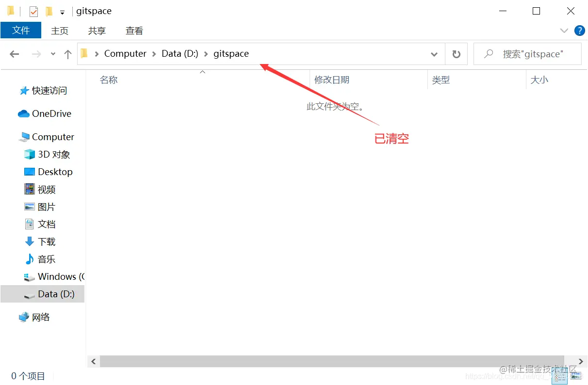Select the Data (D:) drive in the sidebar
588x385 pixels.
pyautogui.click(x=43, y=294)
